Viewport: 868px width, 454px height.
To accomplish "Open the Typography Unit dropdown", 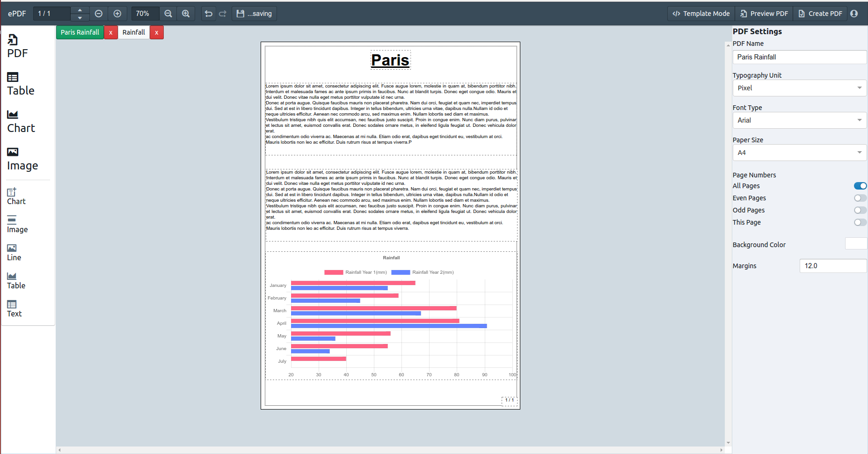I will coord(799,88).
